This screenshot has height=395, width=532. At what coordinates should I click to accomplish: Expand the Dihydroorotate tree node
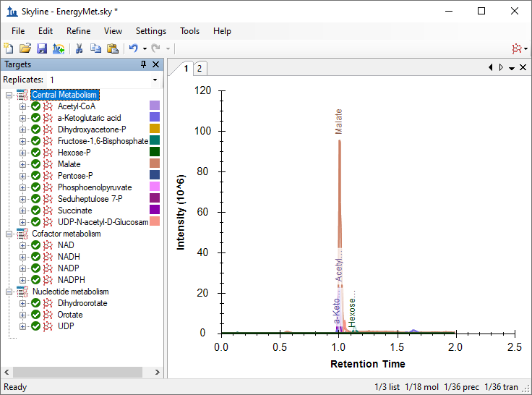coord(22,303)
